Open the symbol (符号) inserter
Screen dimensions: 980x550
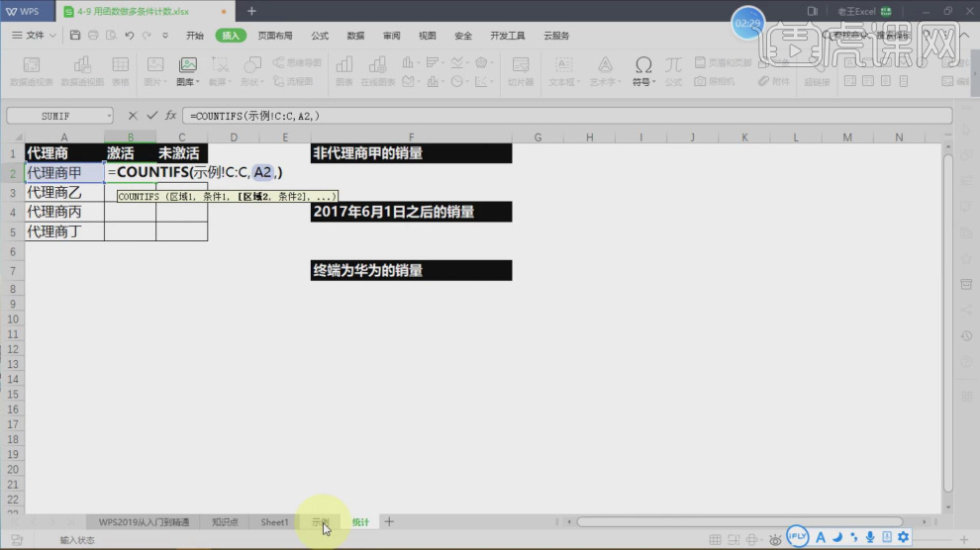pyautogui.click(x=643, y=72)
